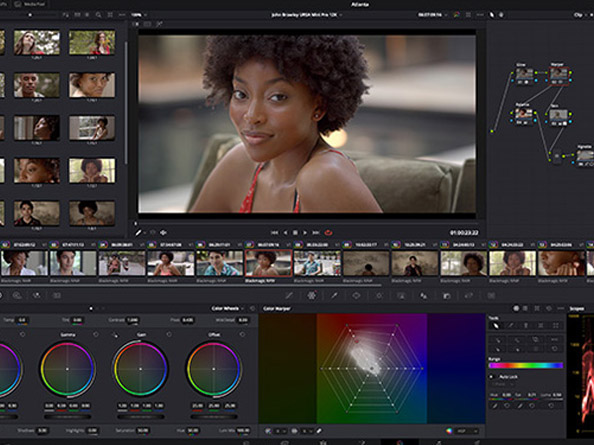Click the Offset master wheel slider

point(214,417)
